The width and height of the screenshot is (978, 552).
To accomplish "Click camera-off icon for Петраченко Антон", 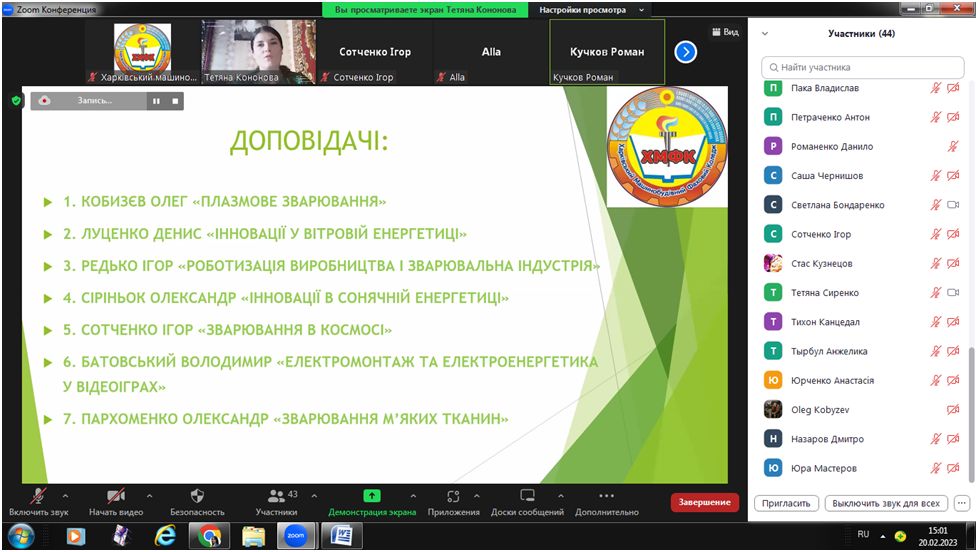I will 953,117.
